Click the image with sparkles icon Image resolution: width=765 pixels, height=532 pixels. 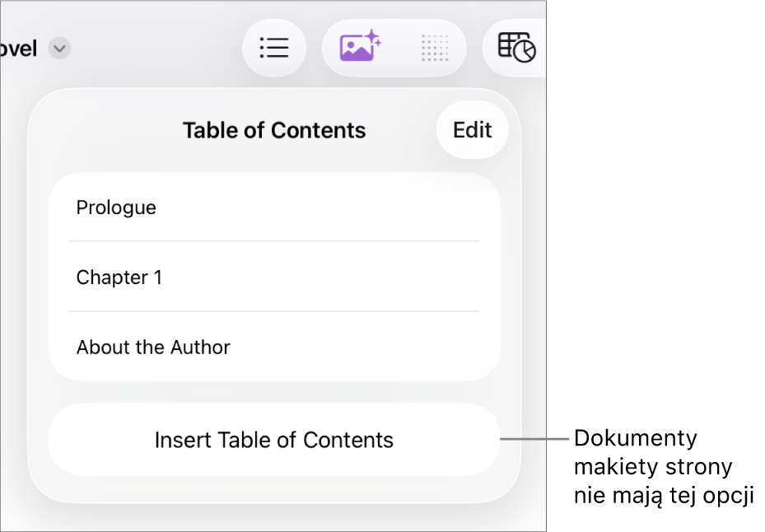pos(360,48)
